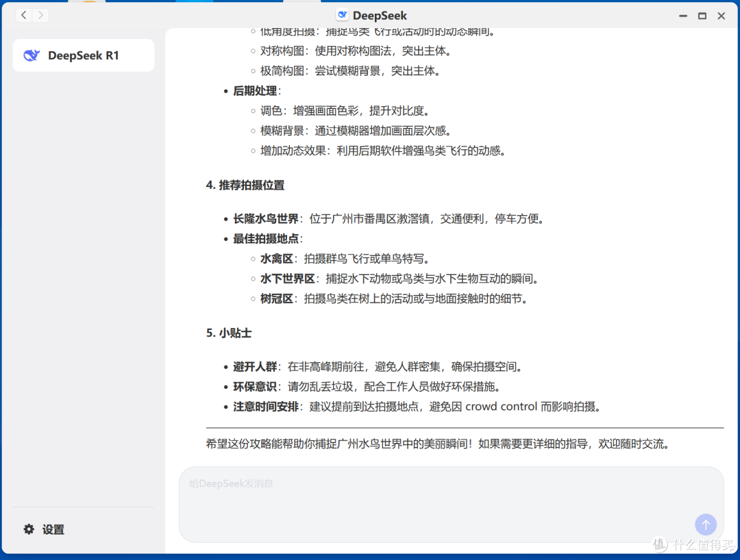Viewport: 740px width, 560px height.
Task: Click the bold text 最佳拍摄地点
Action: tap(266, 239)
